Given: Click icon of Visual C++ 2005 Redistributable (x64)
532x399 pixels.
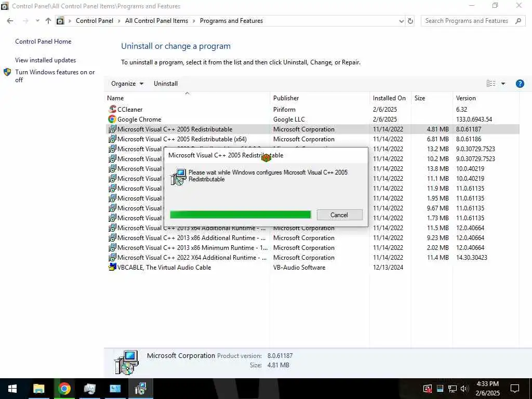Looking at the screenshot, I should point(112,139).
